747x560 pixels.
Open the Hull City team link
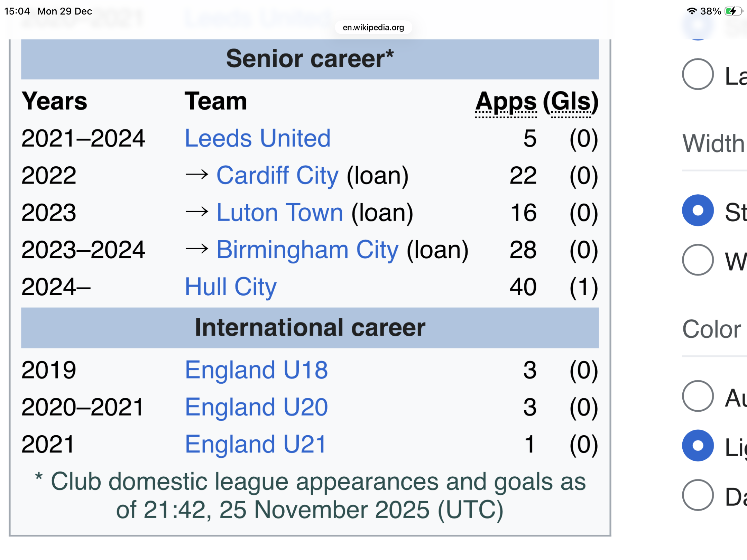[x=231, y=287]
